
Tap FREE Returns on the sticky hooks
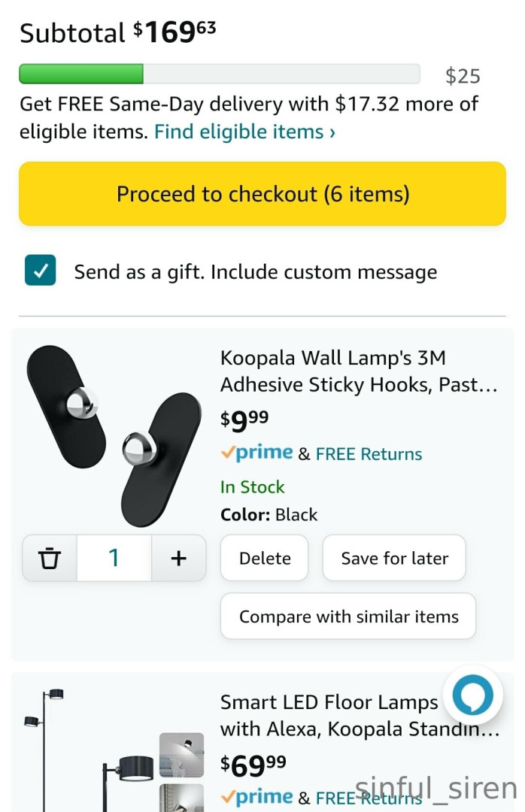(x=369, y=454)
